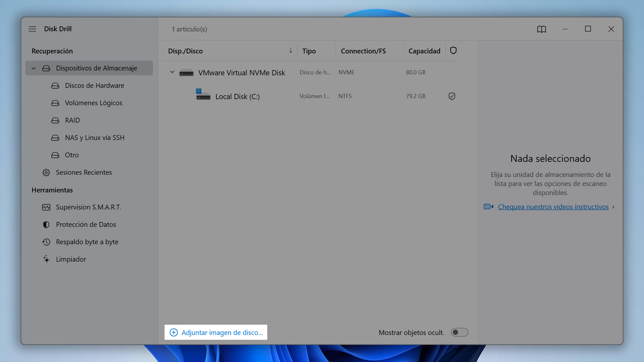Click the Supervision S.M.A.R.T. monitor icon
This screenshot has height=362, width=644.
tap(46, 207)
